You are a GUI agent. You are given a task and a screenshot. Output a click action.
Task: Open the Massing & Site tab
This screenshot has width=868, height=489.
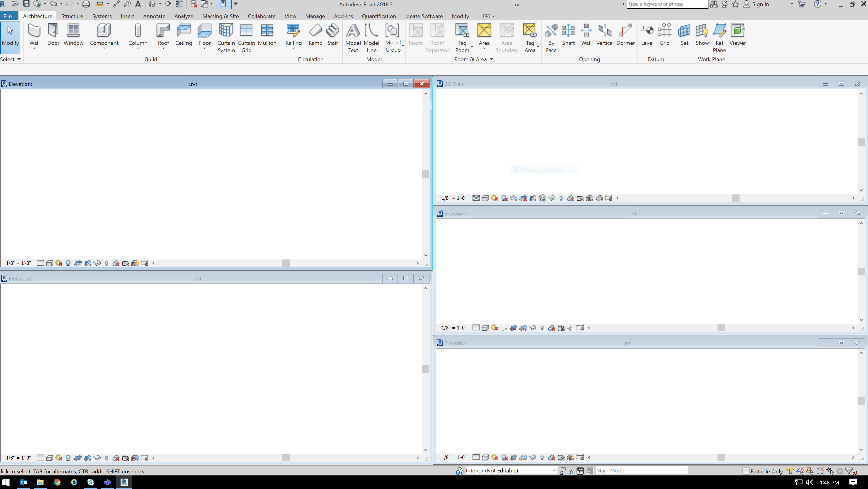pos(220,16)
